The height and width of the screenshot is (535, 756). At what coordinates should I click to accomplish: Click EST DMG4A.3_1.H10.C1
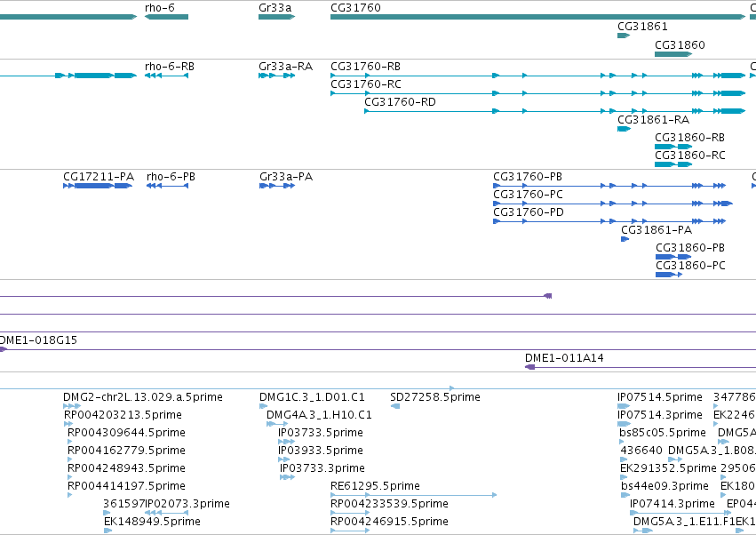point(277,424)
